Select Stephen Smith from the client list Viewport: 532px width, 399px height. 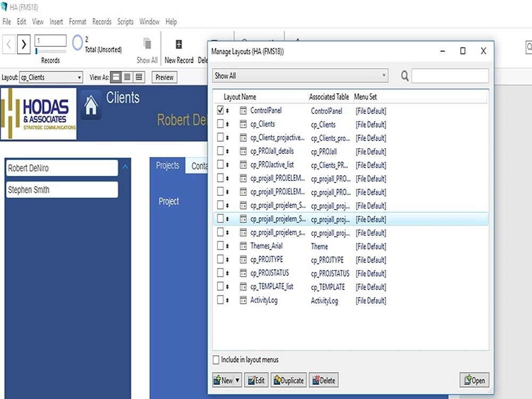pyautogui.click(x=61, y=189)
